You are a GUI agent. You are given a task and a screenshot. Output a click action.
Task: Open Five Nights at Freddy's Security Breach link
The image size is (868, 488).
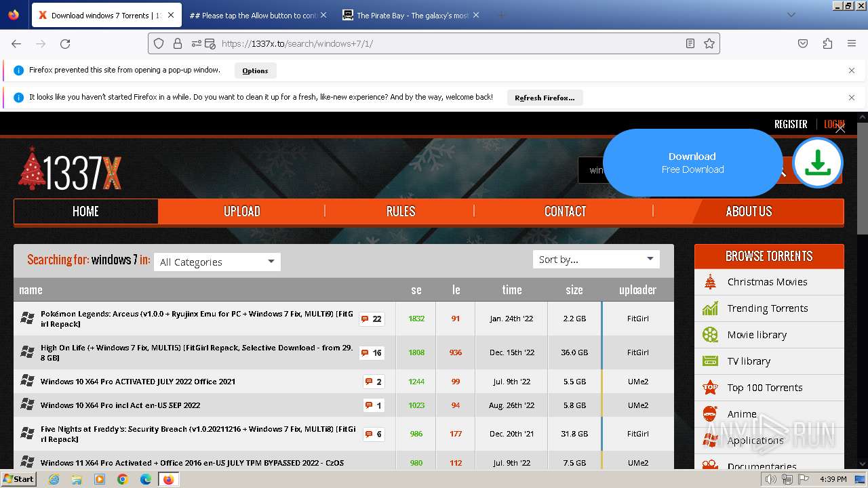[x=198, y=434]
